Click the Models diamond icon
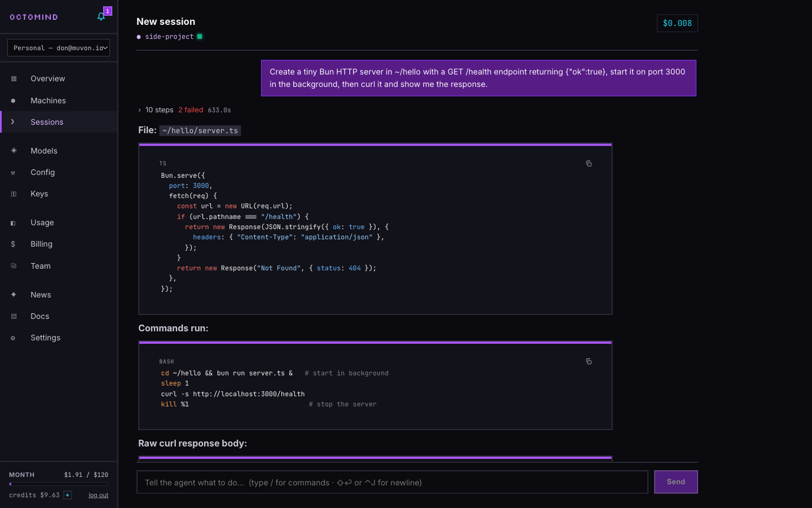The height and width of the screenshot is (508, 812). [14, 151]
